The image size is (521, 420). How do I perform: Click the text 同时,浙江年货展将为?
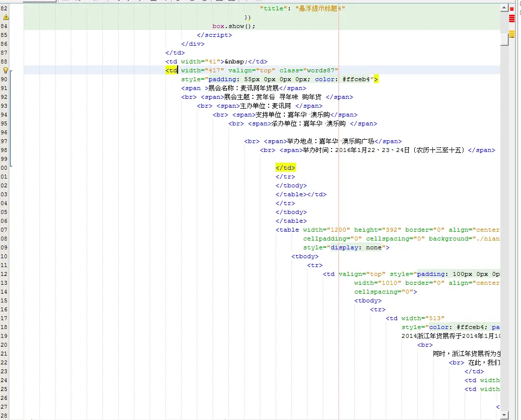tap(466, 354)
